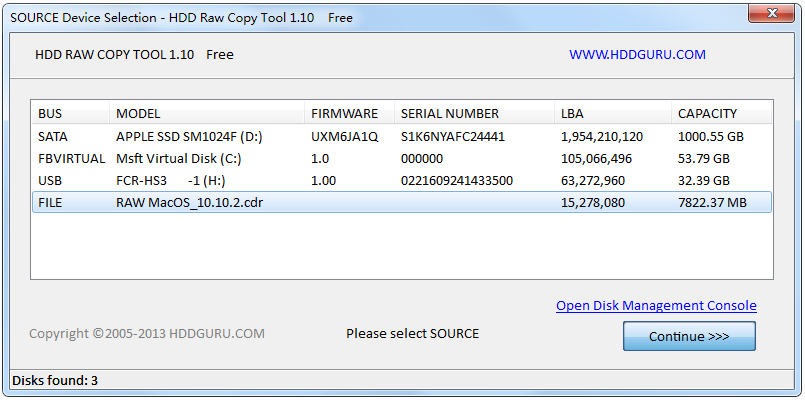
Task: Click serial number 0221609241433500
Action: [456, 181]
